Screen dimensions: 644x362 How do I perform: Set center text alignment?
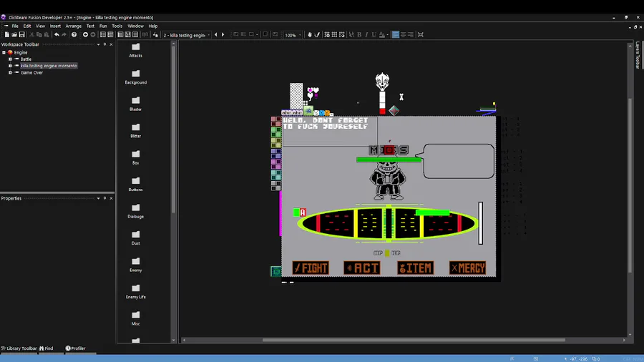point(404,35)
